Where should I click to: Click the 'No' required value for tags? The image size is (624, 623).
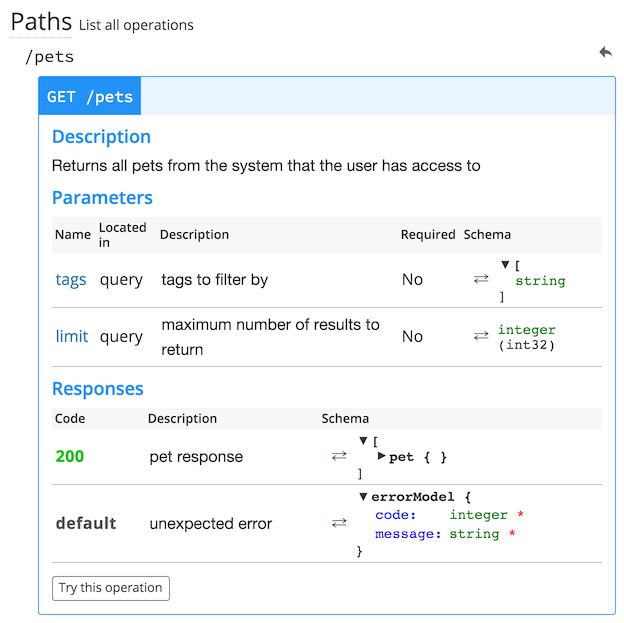412,279
